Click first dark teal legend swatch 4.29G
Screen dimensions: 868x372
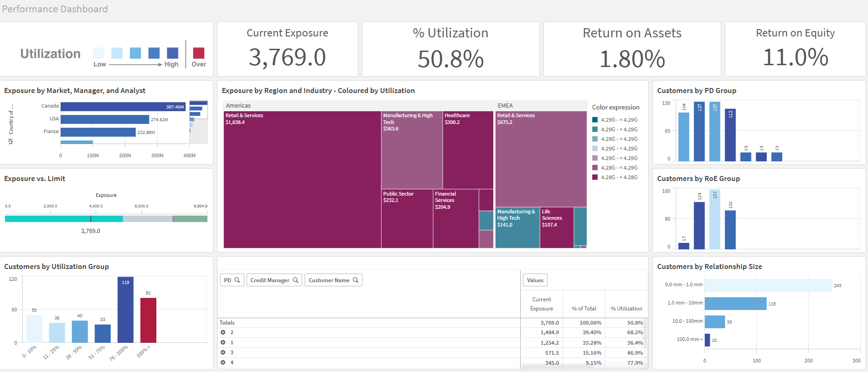tap(595, 120)
